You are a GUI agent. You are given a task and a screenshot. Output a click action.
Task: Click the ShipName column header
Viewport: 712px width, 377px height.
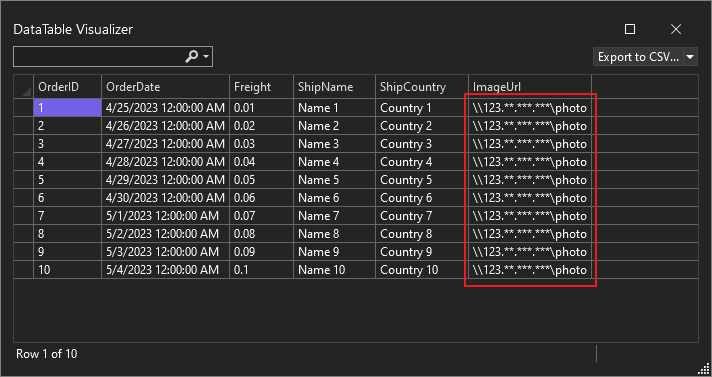coord(335,87)
